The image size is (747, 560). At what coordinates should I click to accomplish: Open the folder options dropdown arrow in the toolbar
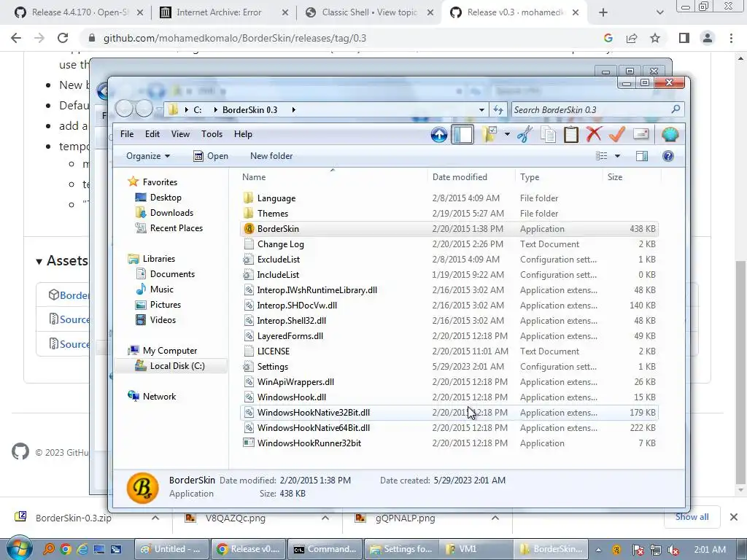[x=507, y=135]
